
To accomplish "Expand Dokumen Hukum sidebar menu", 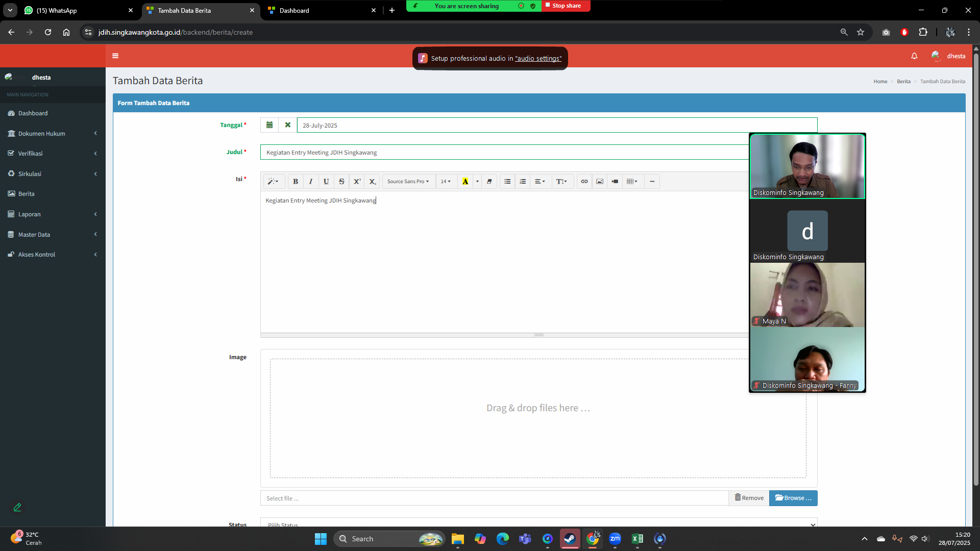I will click(53, 134).
